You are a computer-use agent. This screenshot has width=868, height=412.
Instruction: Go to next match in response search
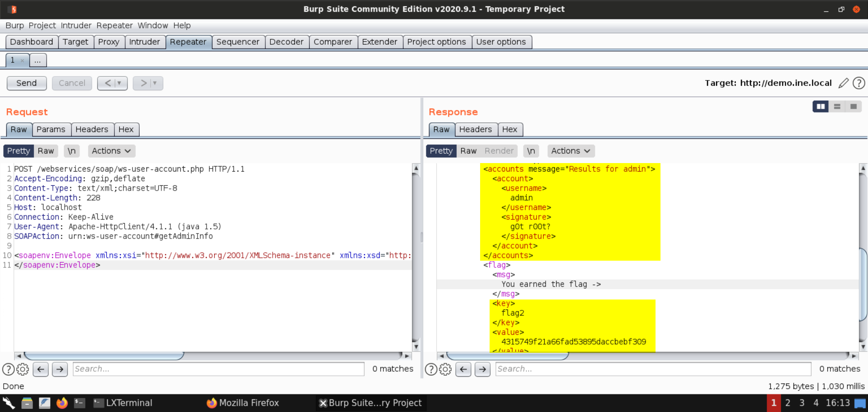coord(482,370)
